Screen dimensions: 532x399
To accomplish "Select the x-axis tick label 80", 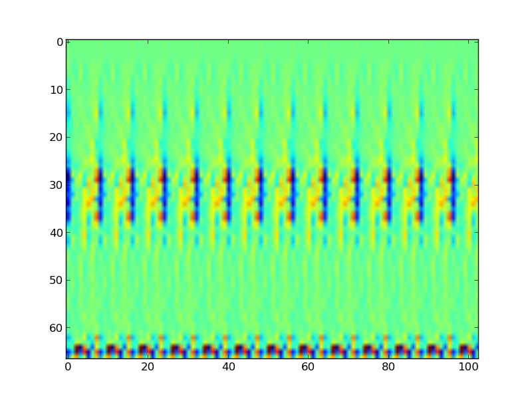I will pyautogui.click(x=388, y=366).
